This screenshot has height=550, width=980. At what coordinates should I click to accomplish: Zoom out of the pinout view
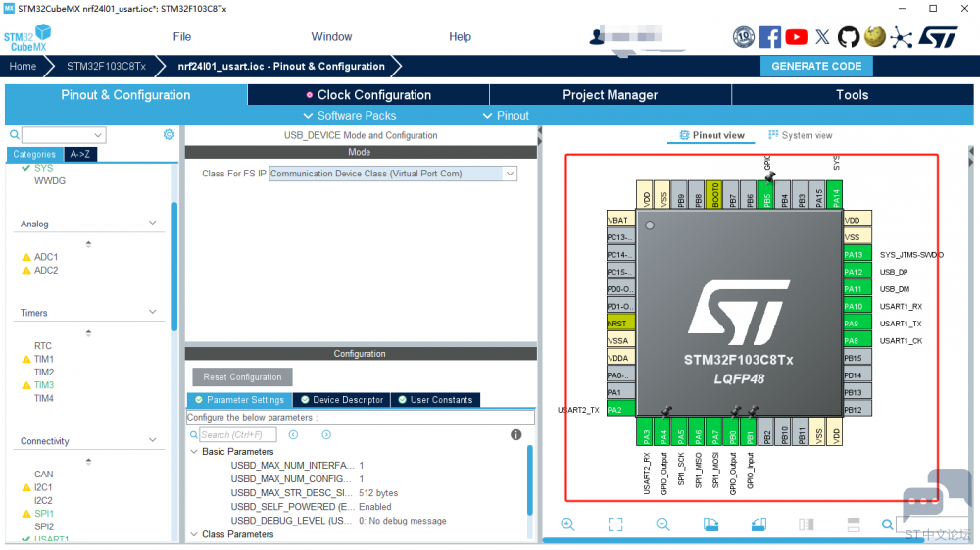click(663, 525)
